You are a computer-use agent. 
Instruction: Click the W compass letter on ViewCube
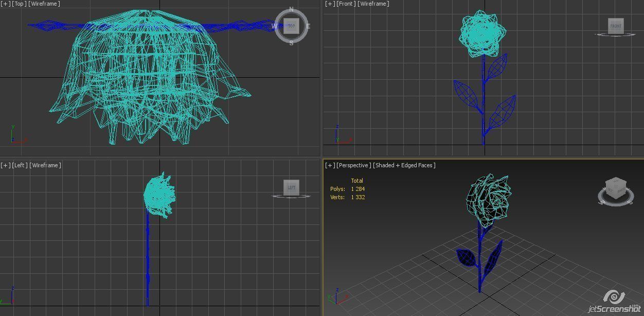click(x=275, y=26)
